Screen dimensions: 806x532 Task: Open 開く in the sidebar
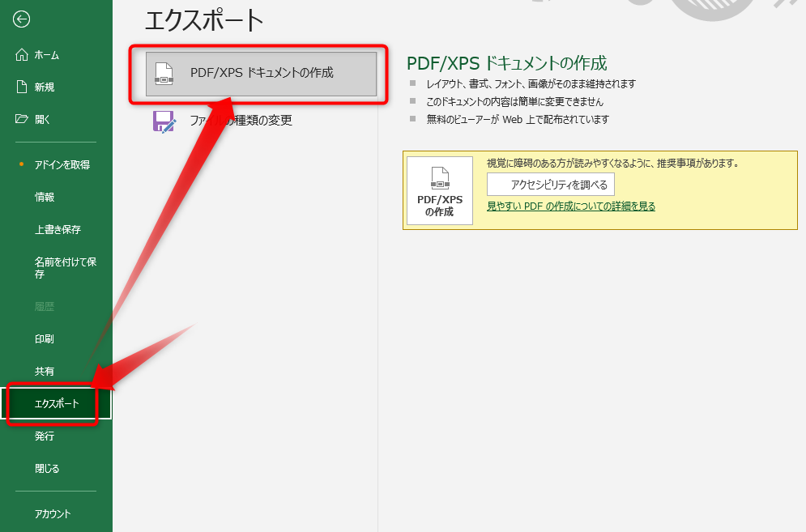coord(42,120)
